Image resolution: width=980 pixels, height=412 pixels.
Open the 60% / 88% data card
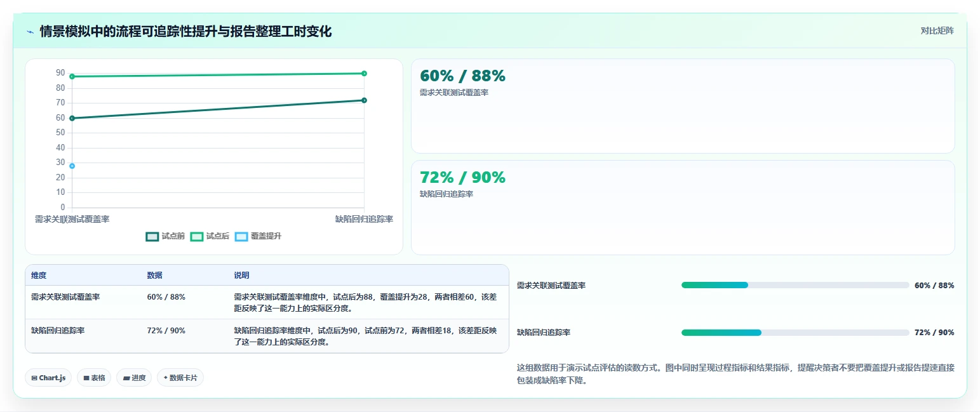683,106
